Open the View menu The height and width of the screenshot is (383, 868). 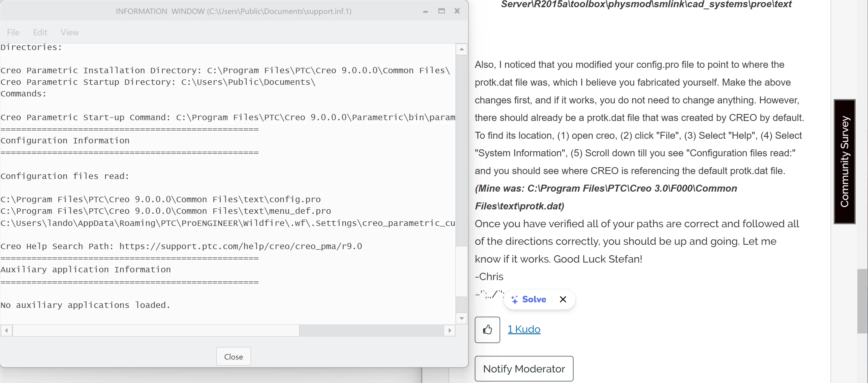point(69,32)
